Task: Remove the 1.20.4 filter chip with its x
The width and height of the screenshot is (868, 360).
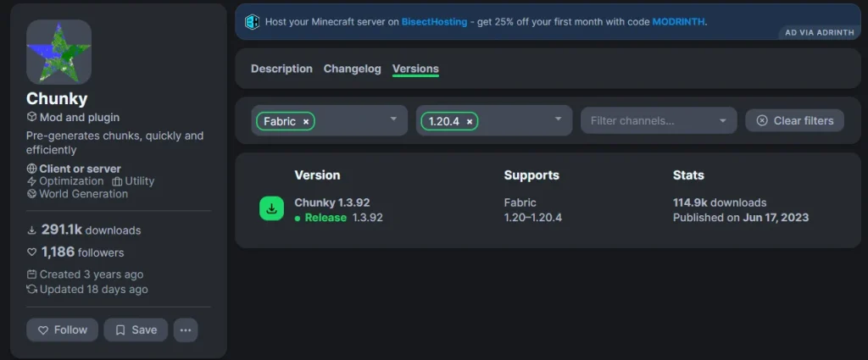Action: pyautogui.click(x=470, y=122)
